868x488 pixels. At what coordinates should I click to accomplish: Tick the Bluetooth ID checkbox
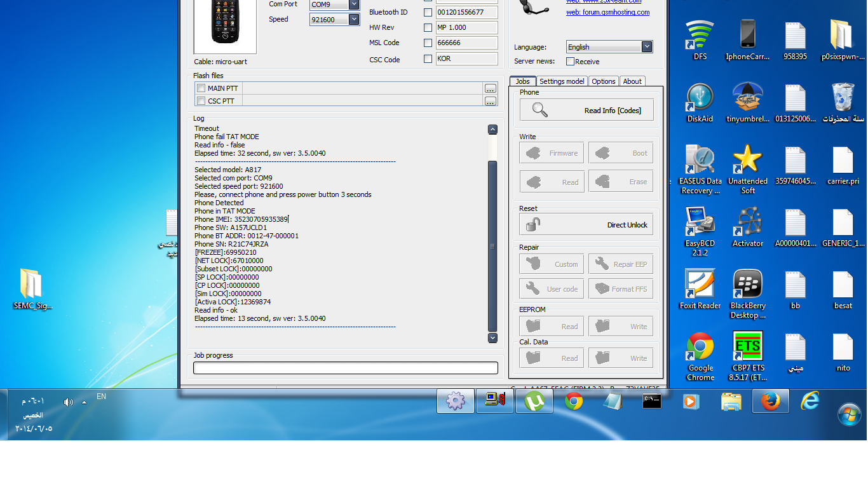point(428,12)
